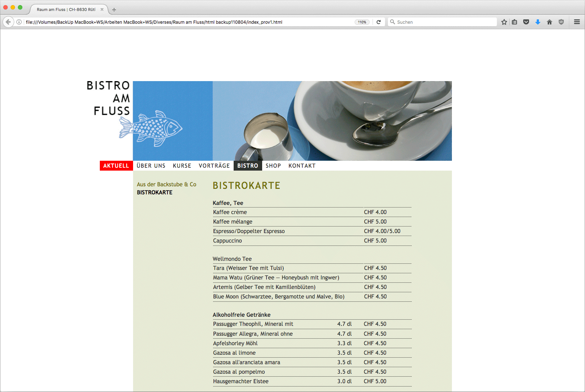Select the Hausgemachter Eistee text
The height and width of the screenshot is (392, 585).
241,381
